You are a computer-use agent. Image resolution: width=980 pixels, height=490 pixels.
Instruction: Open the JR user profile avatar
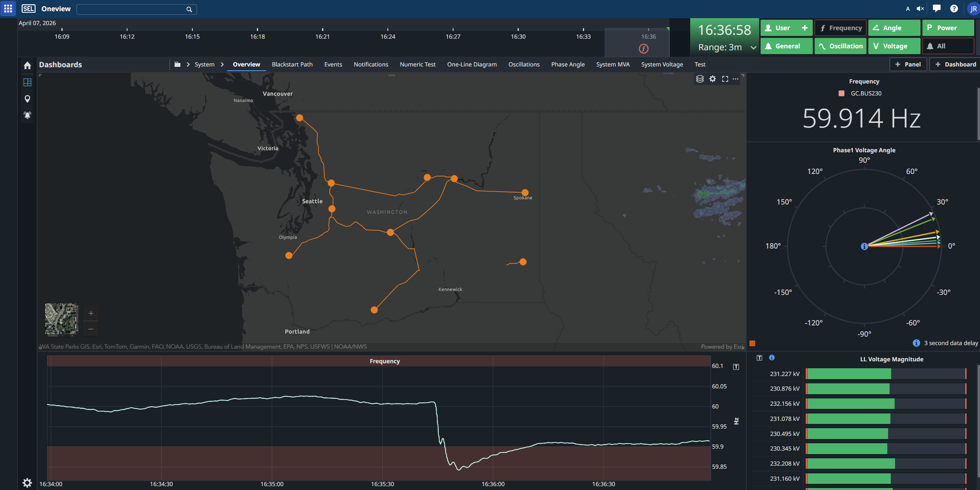click(x=973, y=9)
